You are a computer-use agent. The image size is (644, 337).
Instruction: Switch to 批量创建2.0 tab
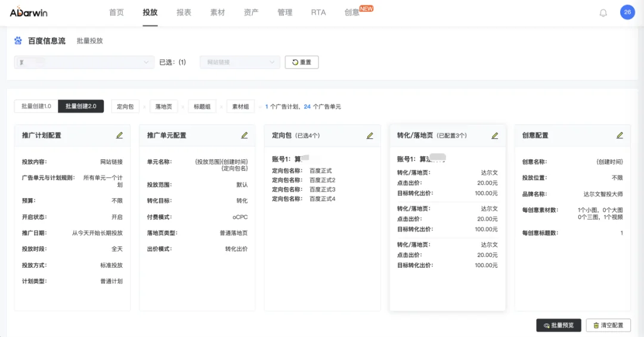pos(81,106)
